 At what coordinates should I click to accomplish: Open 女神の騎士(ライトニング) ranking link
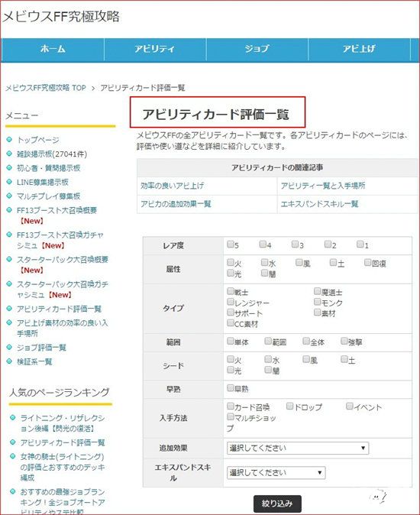(63, 467)
